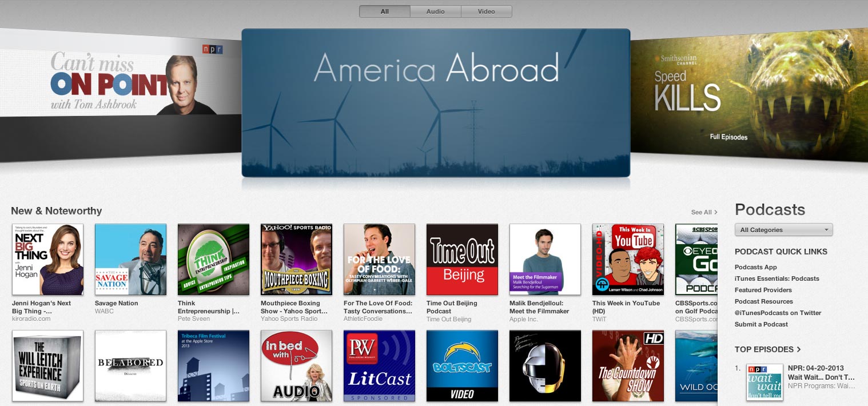Open the Podcasts App quick link
This screenshot has height=406, width=868.
point(755,267)
